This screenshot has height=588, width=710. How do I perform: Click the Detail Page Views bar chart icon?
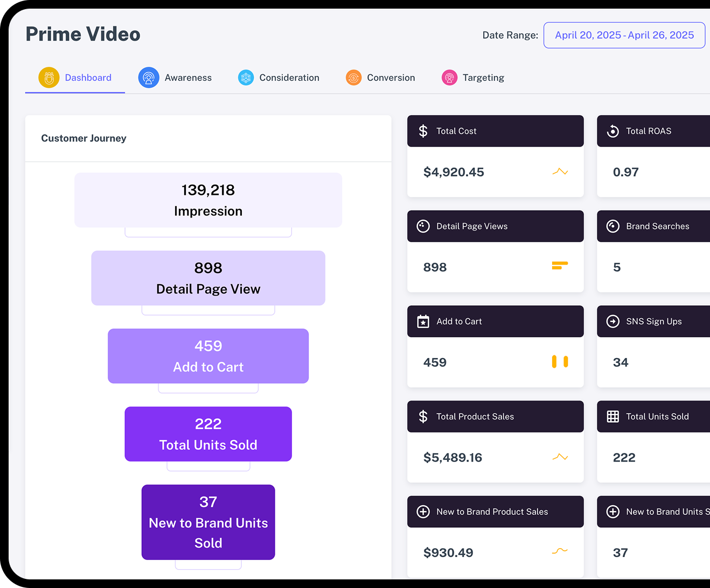[x=560, y=265]
